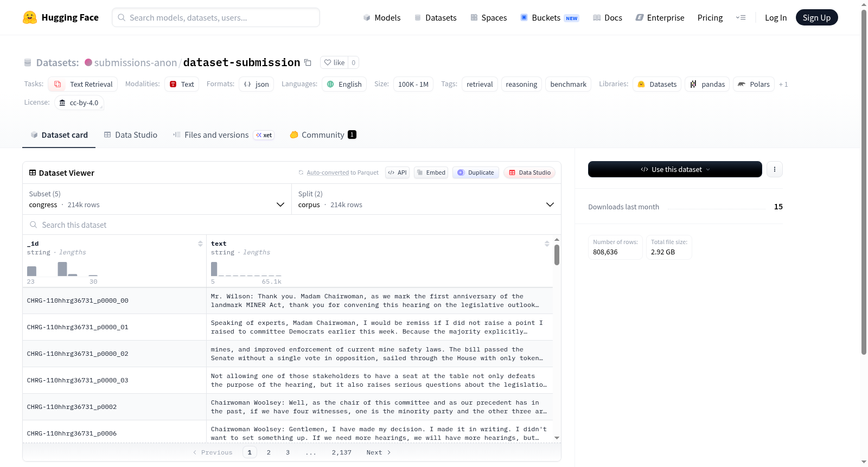Select the pandas library tag
Image resolution: width=868 pixels, height=467 pixels.
click(707, 84)
